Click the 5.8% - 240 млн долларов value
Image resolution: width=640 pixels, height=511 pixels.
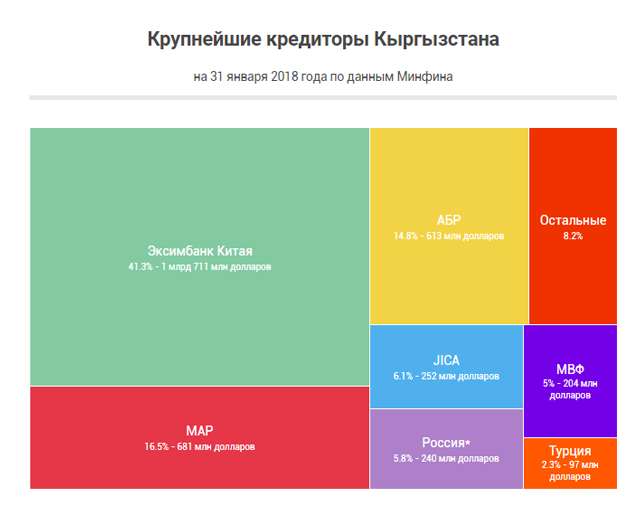click(446, 459)
